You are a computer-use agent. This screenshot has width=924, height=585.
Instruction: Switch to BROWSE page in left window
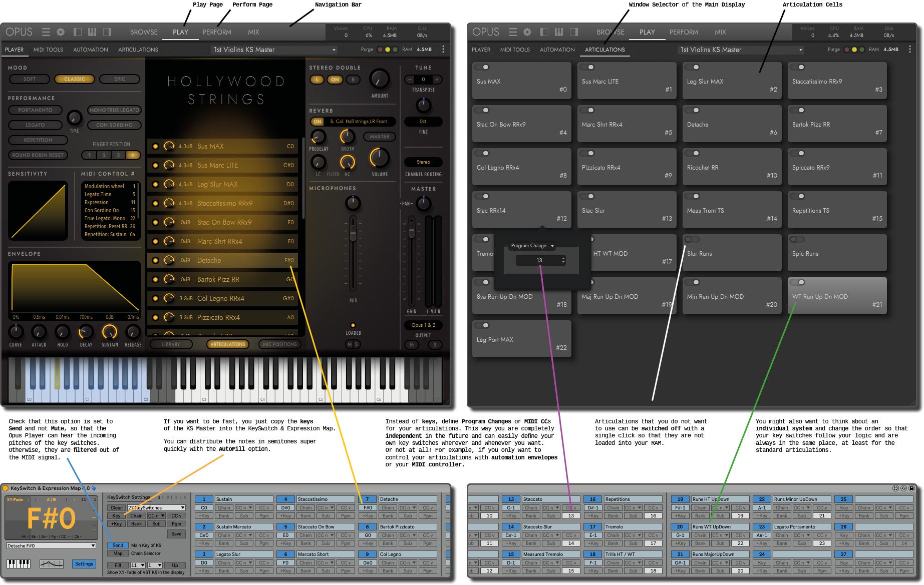pos(144,32)
